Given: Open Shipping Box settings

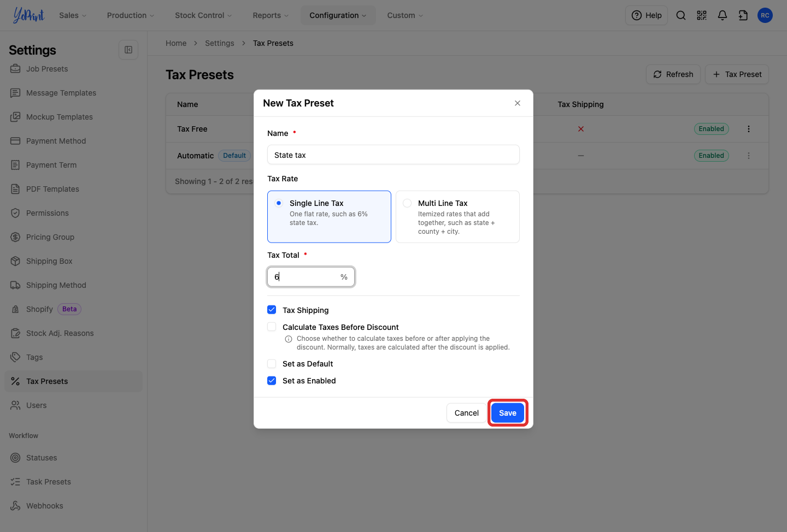Looking at the screenshot, I should [x=73, y=261].
